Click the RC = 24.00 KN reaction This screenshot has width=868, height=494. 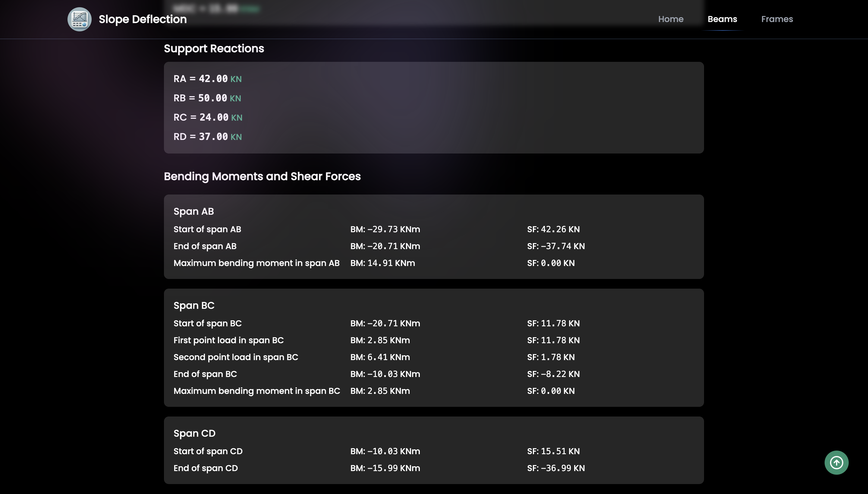click(x=207, y=117)
